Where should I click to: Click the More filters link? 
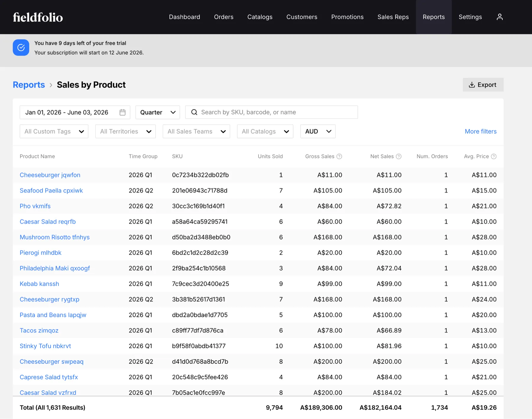(x=481, y=131)
